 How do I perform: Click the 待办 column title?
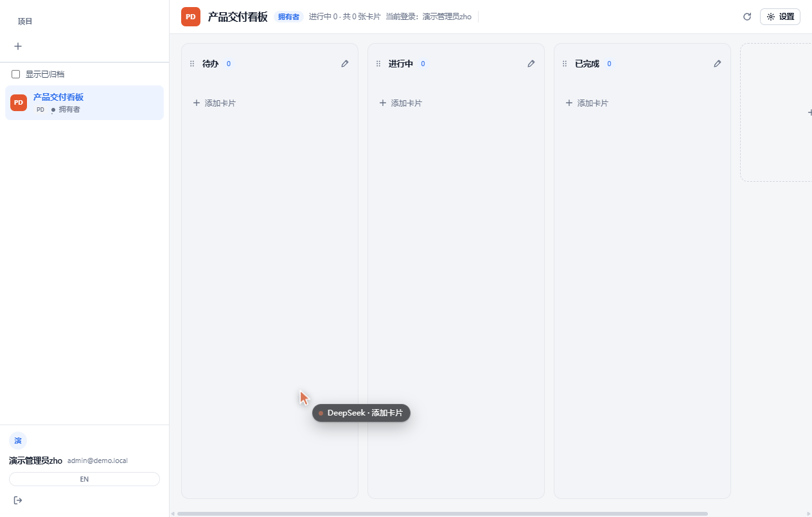click(x=210, y=64)
